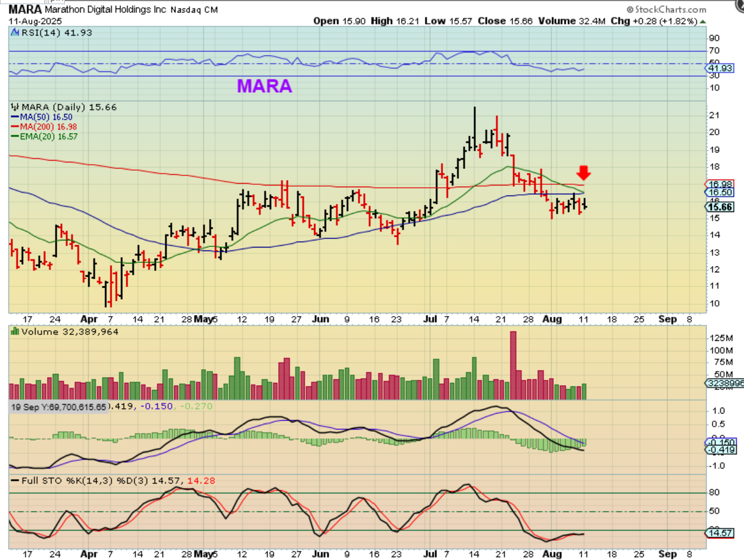This screenshot has height=560, width=744.
Task: Click the price bar icon before MARA (Daily)
Action: (x=15, y=108)
